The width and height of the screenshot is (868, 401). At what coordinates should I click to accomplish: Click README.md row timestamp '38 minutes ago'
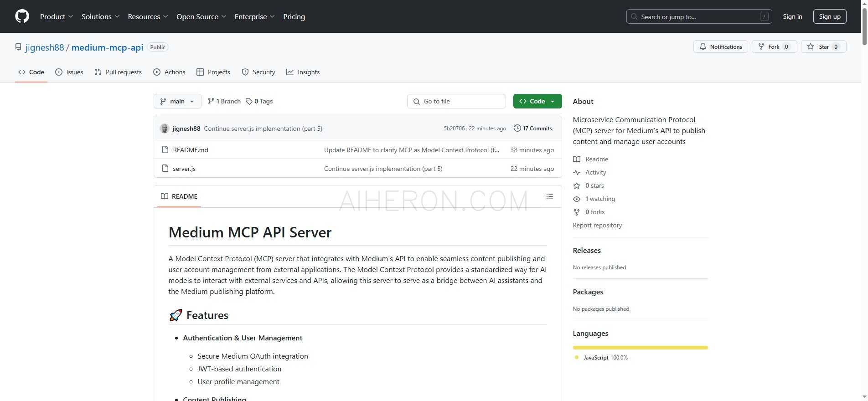pos(532,150)
